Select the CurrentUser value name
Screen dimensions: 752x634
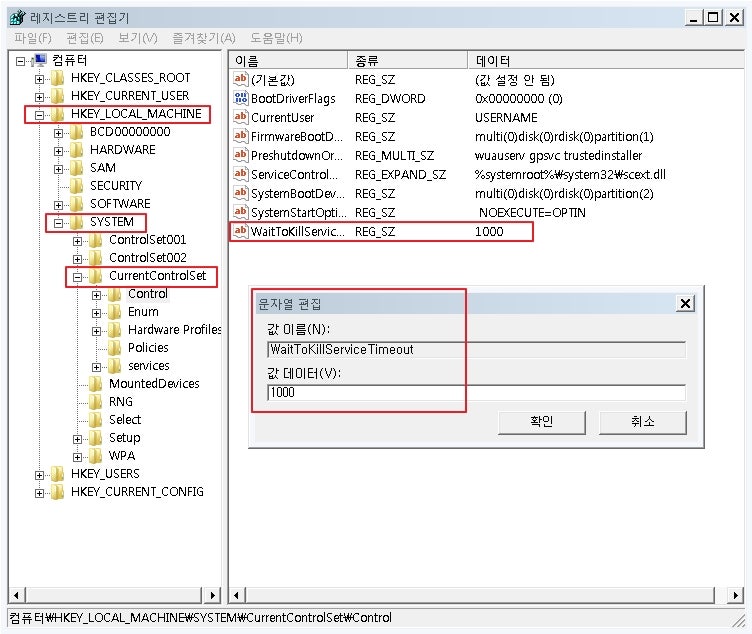[x=282, y=117]
